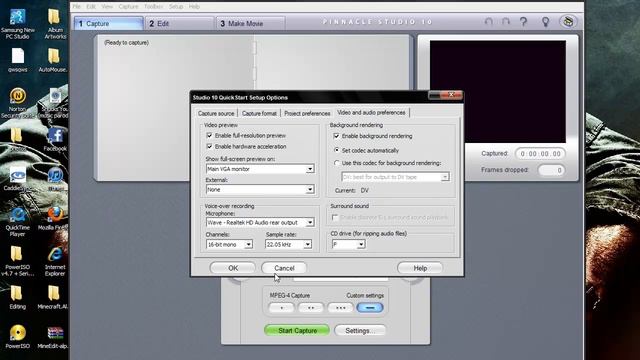This screenshot has width=640, height=360.
Task: Click the green Start Capture button
Action: click(x=297, y=331)
